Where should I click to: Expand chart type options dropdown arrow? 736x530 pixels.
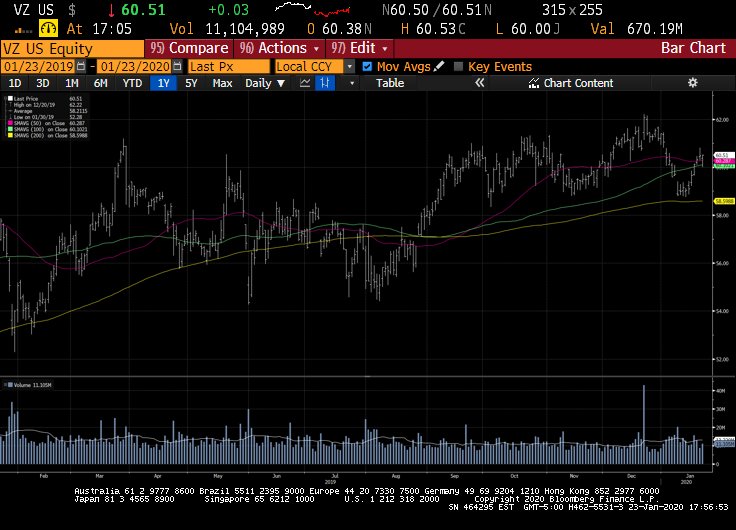[x=352, y=83]
